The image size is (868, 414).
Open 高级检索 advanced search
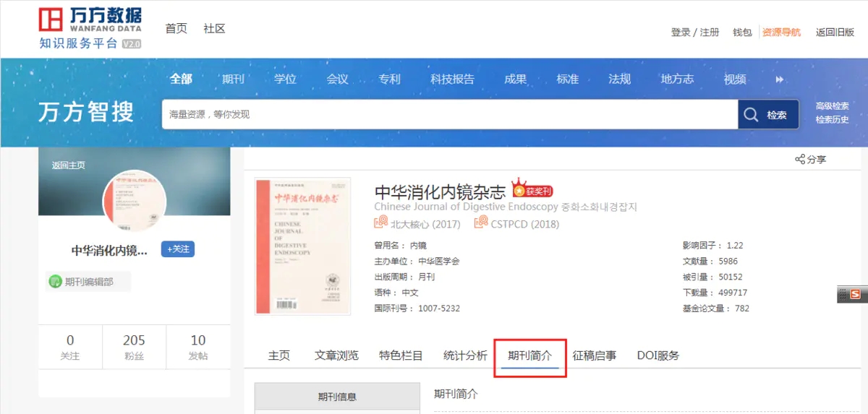point(833,106)
